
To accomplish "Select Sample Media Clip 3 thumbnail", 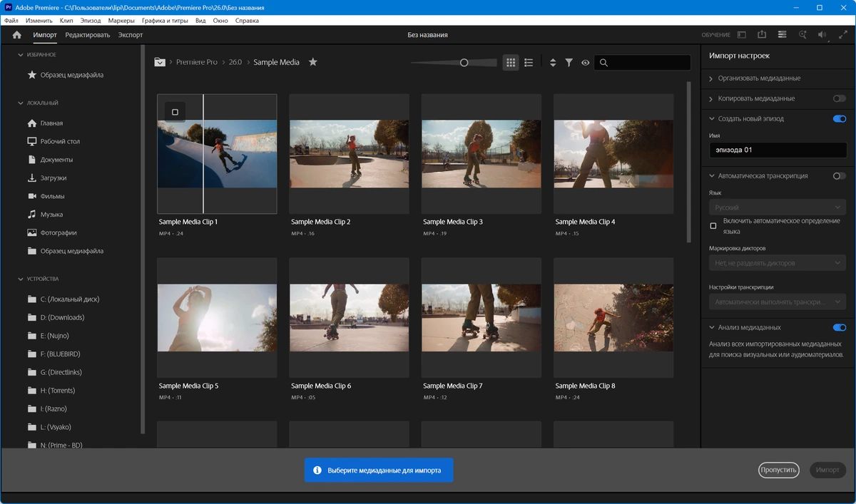I will [481, 154].
